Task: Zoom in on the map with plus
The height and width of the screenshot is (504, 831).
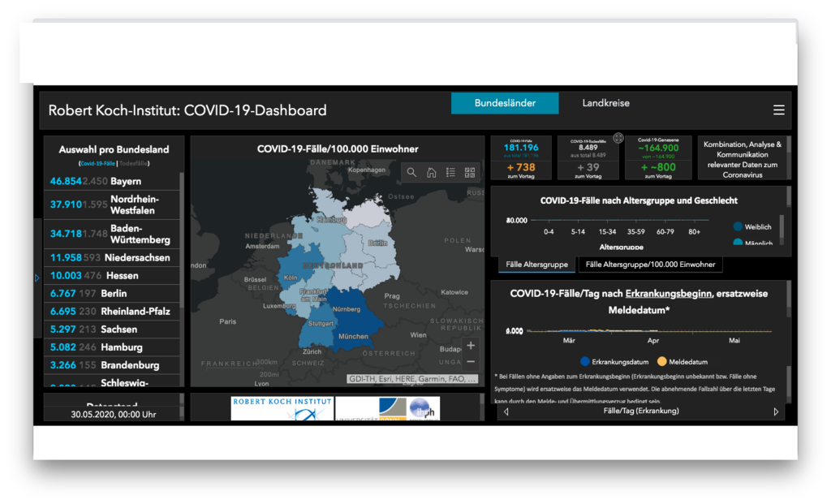Action: [471, 346]
